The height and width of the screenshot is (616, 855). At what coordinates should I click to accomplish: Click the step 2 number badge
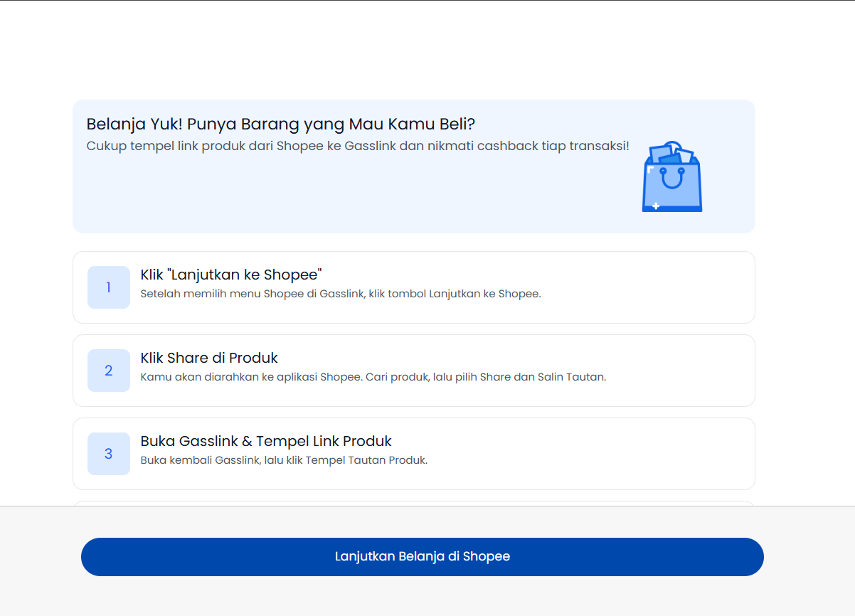(x=109, y=371)
